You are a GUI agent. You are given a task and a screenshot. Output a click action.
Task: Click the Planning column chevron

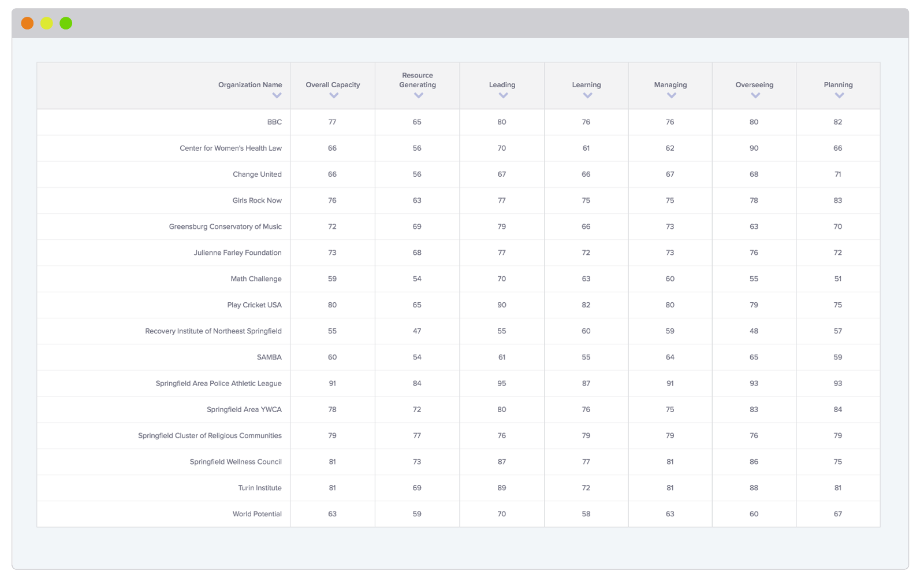839,96
